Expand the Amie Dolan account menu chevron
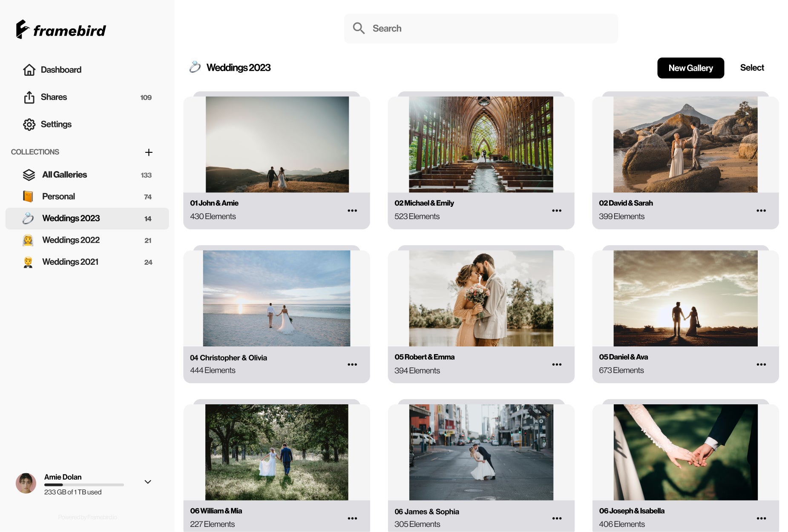Viewport: 788px width, 532px height. pyautogui.click(x=148, y=482)
